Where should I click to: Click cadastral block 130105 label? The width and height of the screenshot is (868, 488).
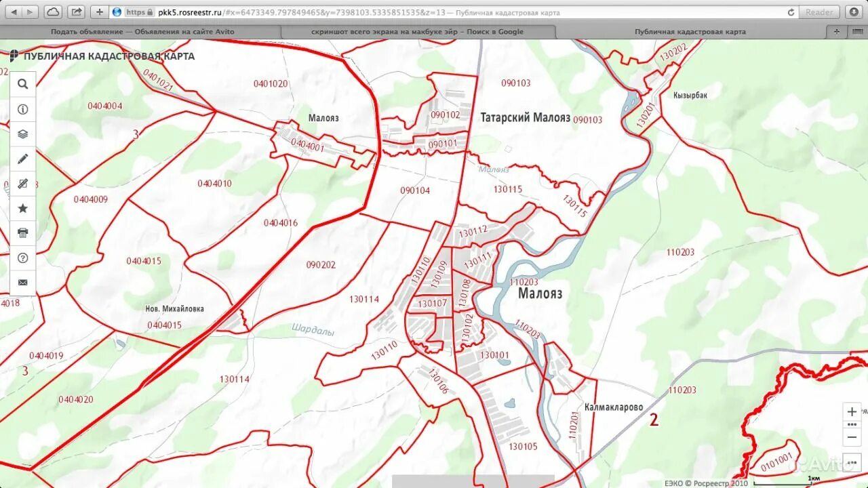[523, 447]
